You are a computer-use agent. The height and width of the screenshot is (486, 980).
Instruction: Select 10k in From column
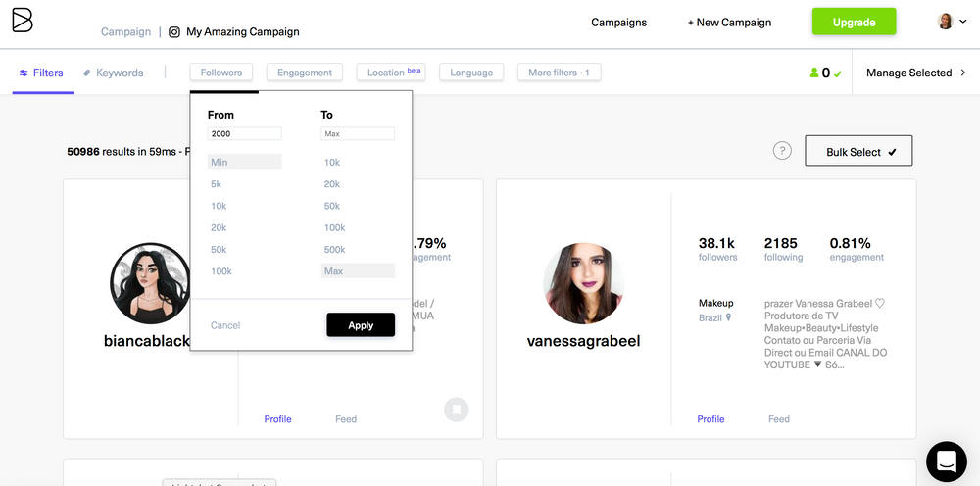point(219,206)
